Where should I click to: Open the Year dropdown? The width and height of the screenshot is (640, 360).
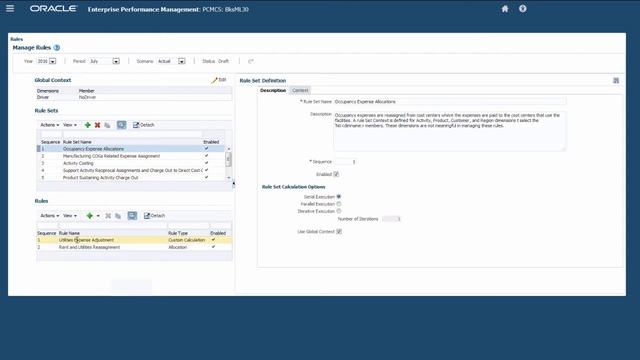(x=53, y=61)
